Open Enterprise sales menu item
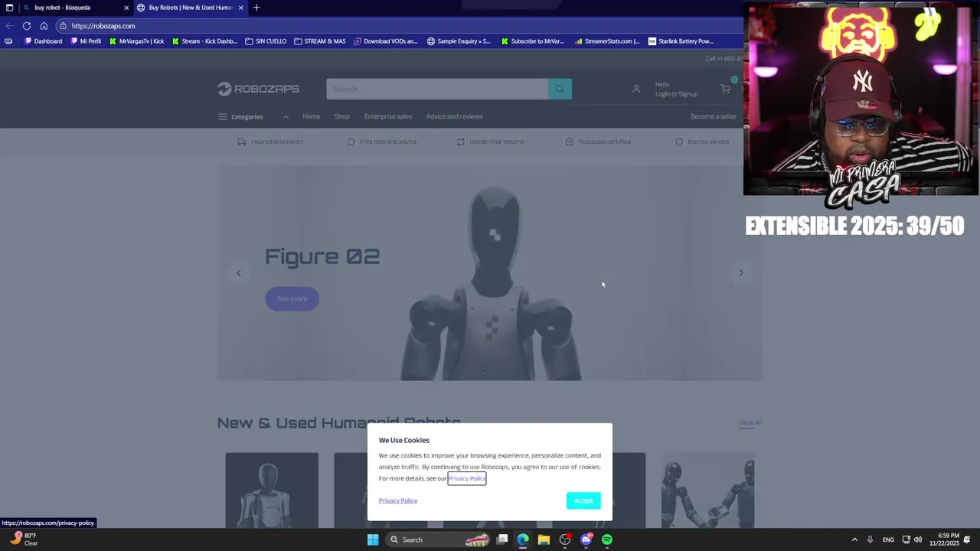The image size is (980, 551). pyautogui.click(x=388, y=116)
